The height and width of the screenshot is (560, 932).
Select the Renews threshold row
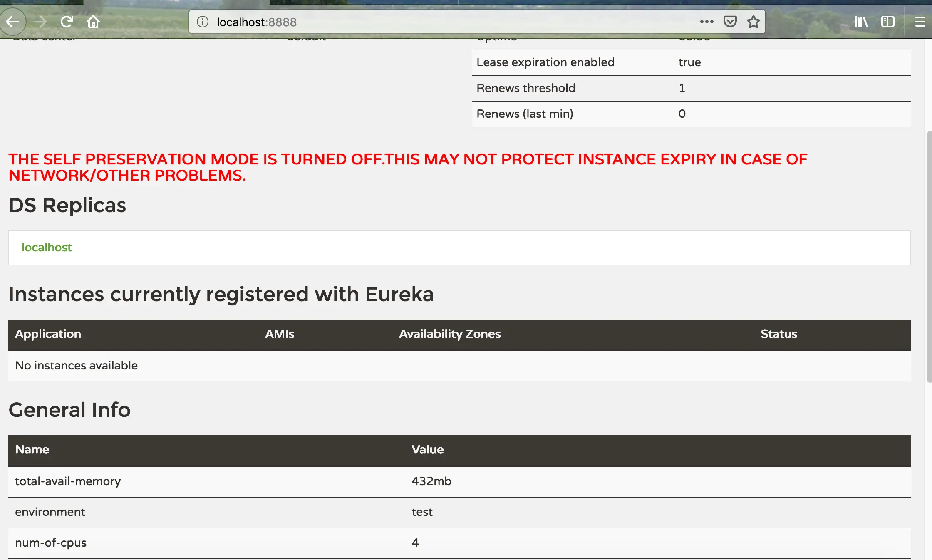(x=526, y=88)
